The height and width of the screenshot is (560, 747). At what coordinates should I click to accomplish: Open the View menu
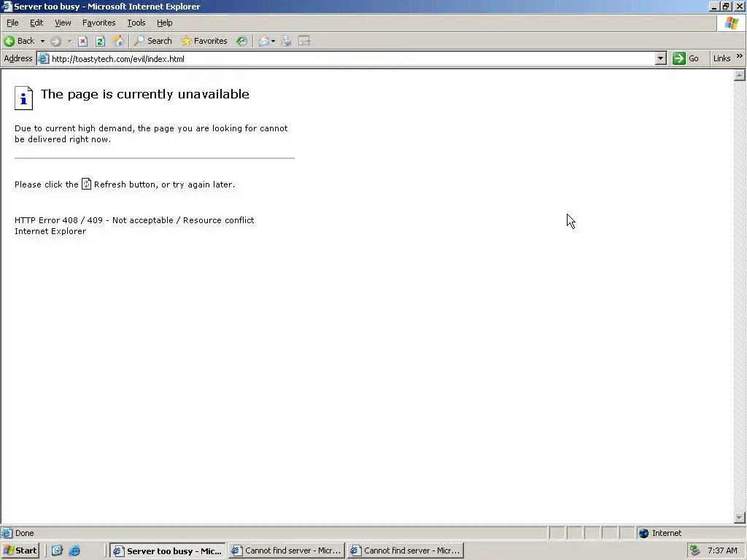click(x=63, y=23)
